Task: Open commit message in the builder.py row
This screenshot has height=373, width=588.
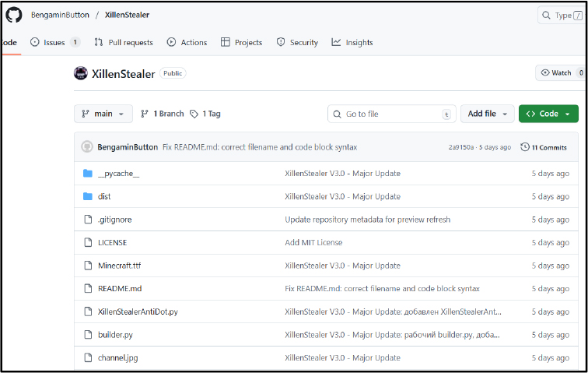Action: [x=392, y=335]
